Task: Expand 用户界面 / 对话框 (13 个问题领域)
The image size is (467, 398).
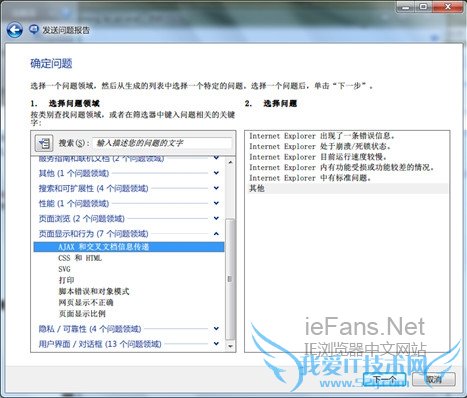Action: point(129,344)
